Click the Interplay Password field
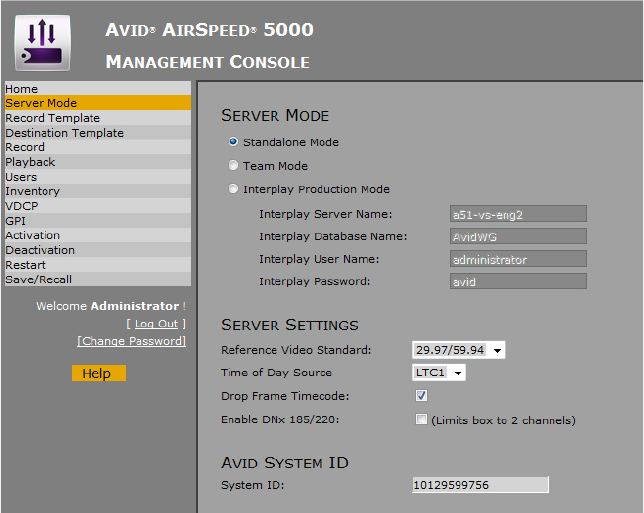Viewport: 644px width, 513px height. click(518, 282)
